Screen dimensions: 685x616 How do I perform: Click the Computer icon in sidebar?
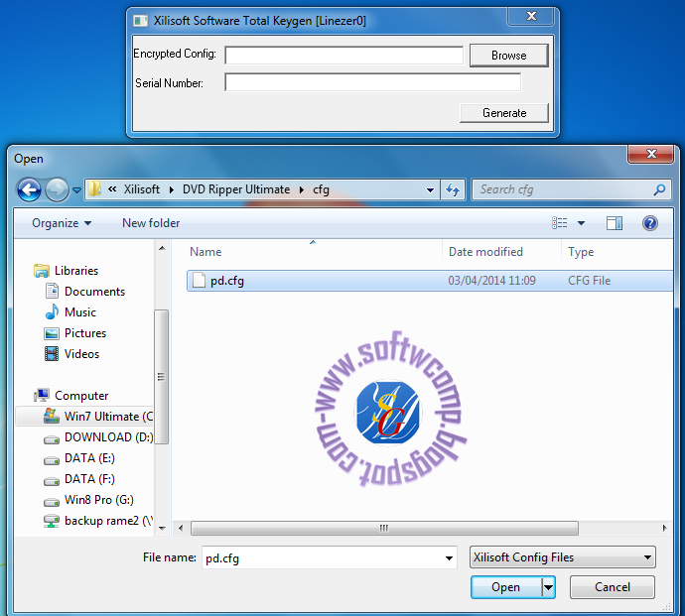click(42, 395)
